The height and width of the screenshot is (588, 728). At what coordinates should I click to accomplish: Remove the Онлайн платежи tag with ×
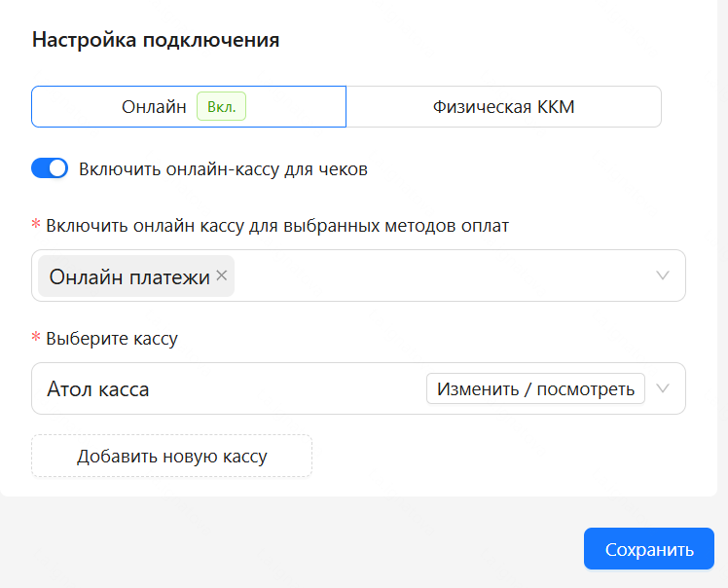tap(222, 276)
